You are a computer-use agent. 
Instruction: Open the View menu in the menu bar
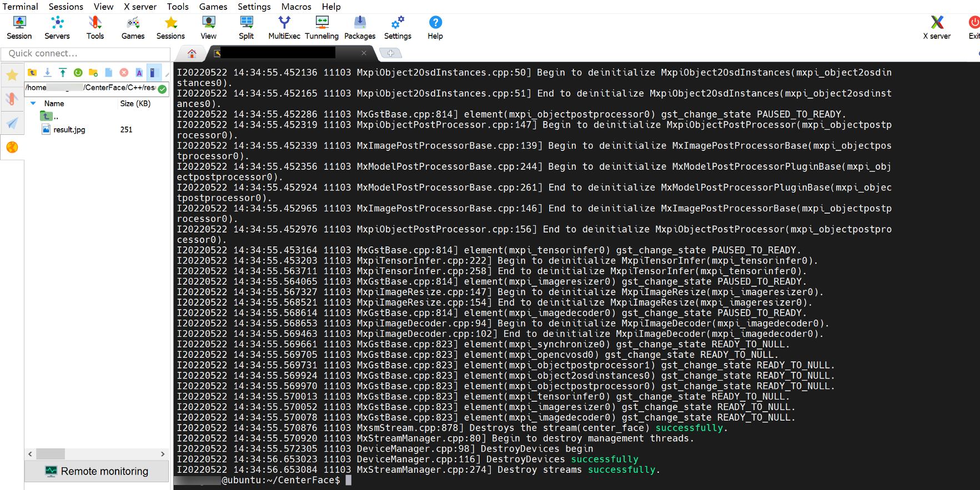(103, 7)
